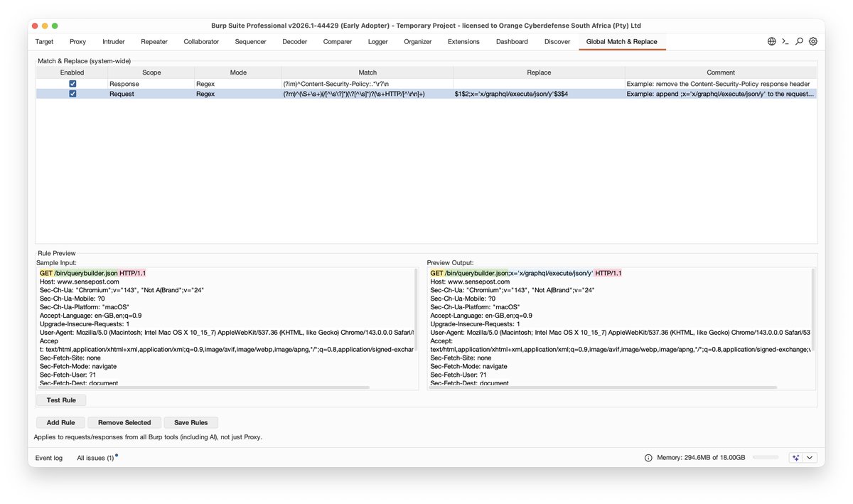Open All issues (1) panel
Screen dimensions: 853x504
95,458
